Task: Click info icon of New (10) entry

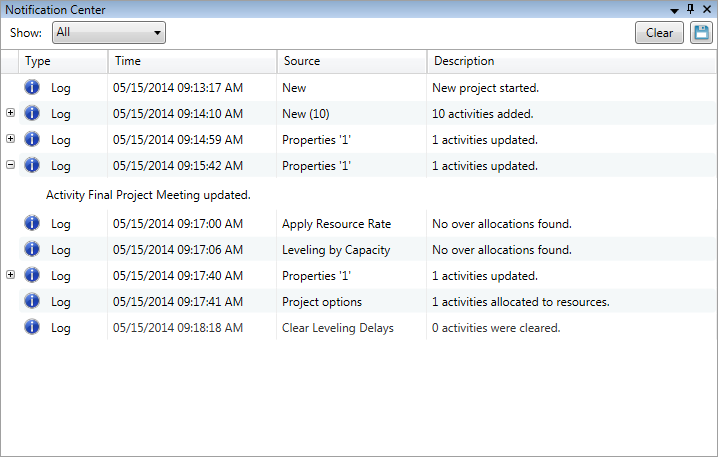Action: [x=32, y=114]
